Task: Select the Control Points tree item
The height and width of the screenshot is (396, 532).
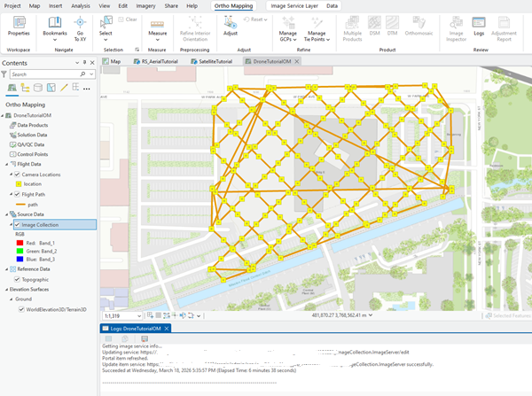Action: point(33,154)
